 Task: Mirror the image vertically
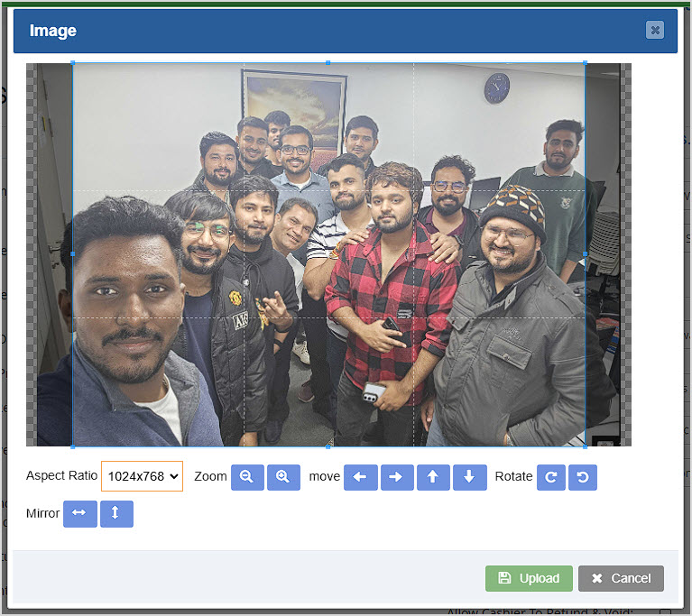[116, 513]
